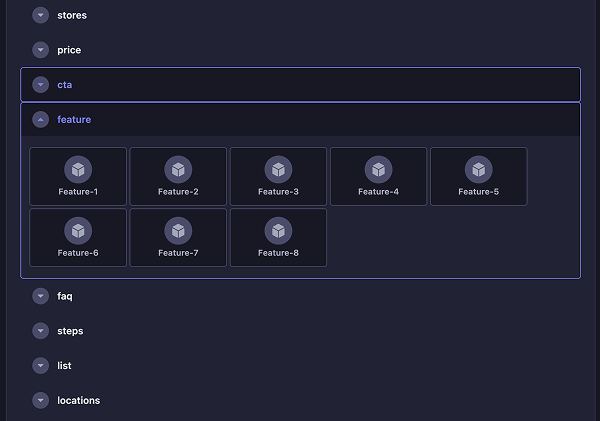Click the 'Feature-4' label text
600x421 pixels.
378,192
